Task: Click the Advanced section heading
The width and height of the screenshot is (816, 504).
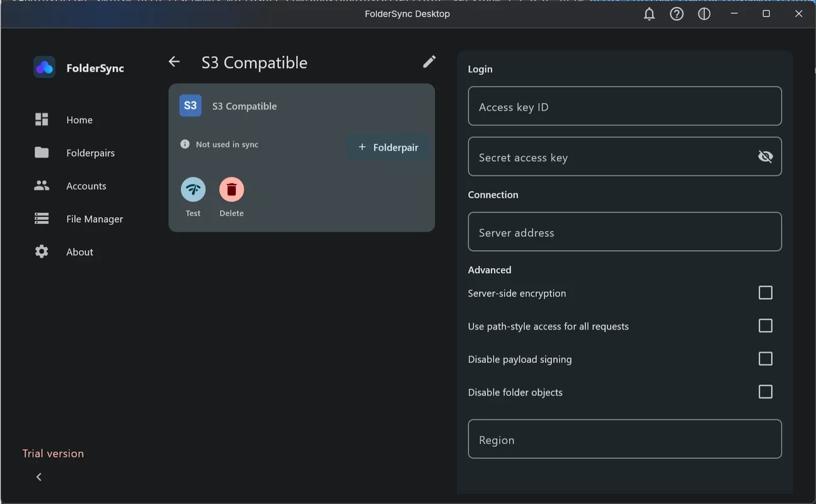Action: [x=490, y=270]
